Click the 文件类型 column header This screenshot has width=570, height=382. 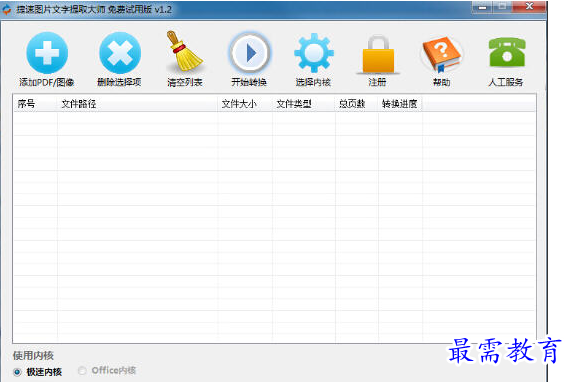pyautogui.click(x=304, y=104)
